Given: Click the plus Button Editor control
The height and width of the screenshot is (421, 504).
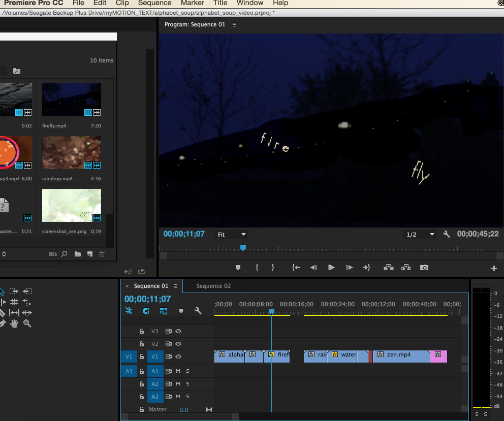Looking at the screenshot, I should click(495, 268).
